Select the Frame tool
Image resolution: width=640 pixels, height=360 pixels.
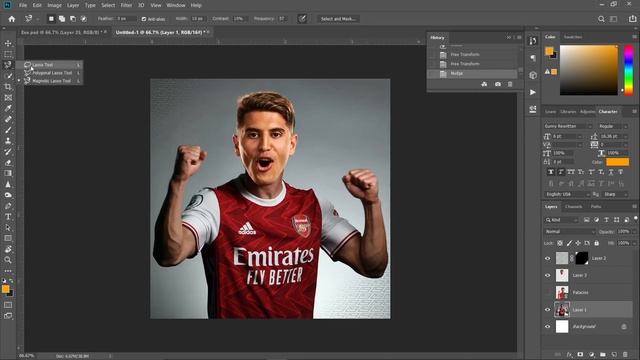click(x=8, y=98)
